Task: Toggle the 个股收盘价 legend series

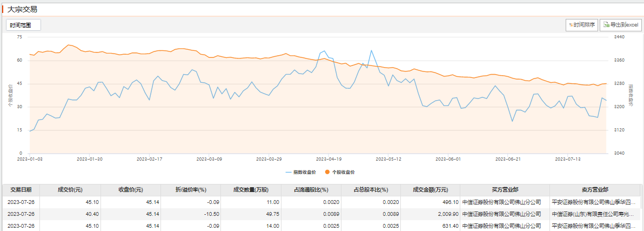Action: click(339, 172)
